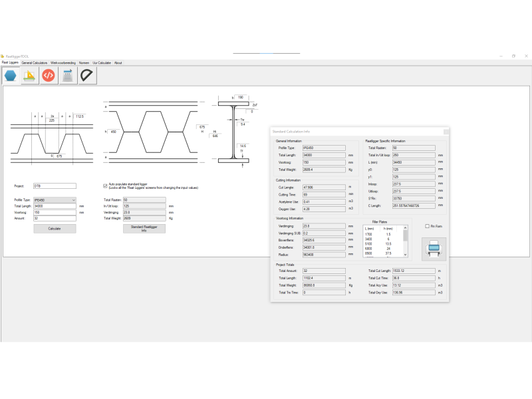Click the Standard Raatligger Info button
This screenshot has width=532, height=399.
[x=144, y=229]
